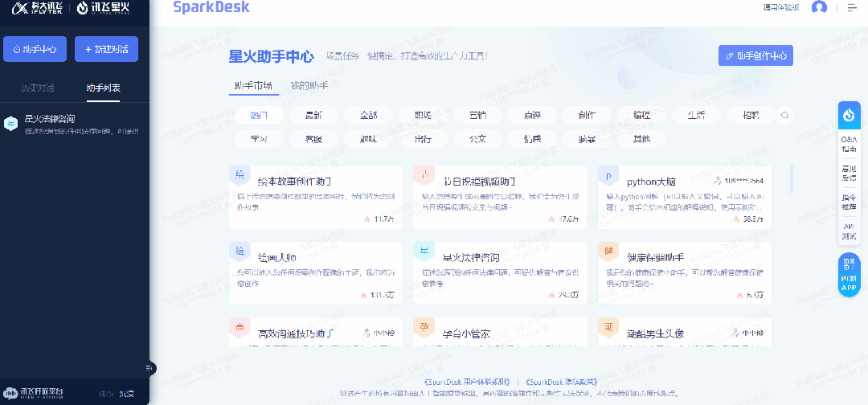Viewport: 868px width, 405px height.
Task: Click the 健康保健助手 badge icon
Action: (x=608, y=251)
